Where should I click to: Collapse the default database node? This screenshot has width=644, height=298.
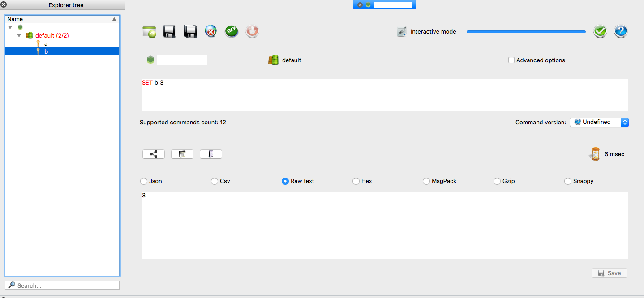click(19, 35)
